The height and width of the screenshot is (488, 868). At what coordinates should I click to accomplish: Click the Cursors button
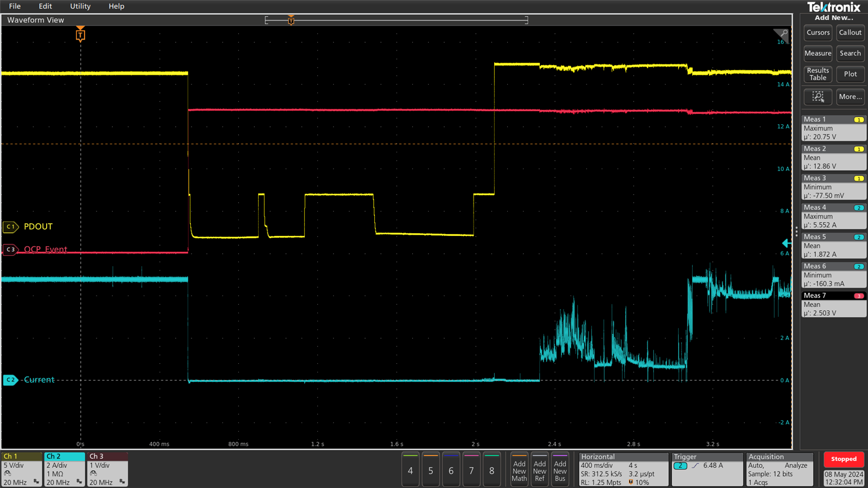[818, 33]
